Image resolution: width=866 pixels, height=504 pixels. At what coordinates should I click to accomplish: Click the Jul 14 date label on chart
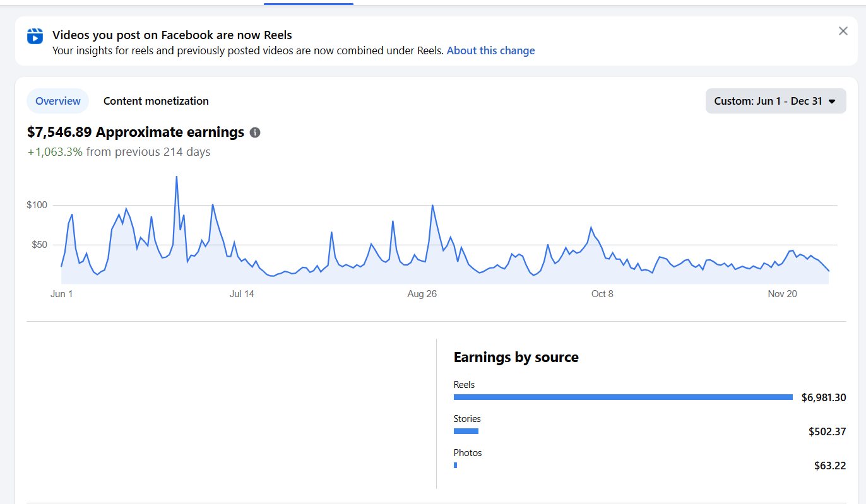[242, 294]
